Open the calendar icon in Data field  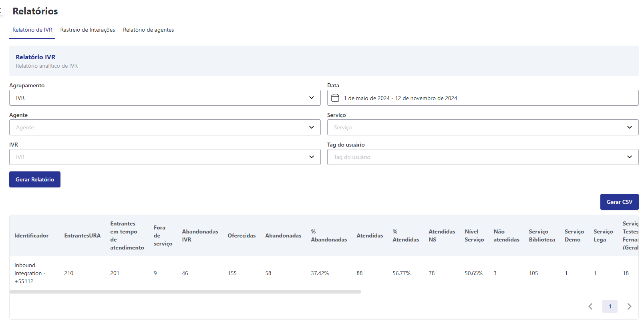(x=335, y=98)
